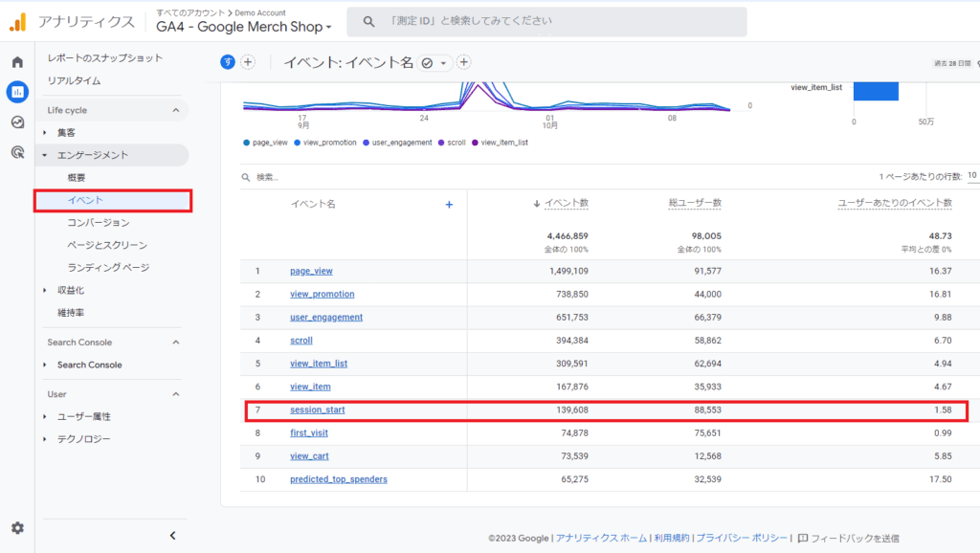The width and height of the screenshot is (980, 553).
Task: Open ランディング ページ report
Action: (x=108, y=268)
